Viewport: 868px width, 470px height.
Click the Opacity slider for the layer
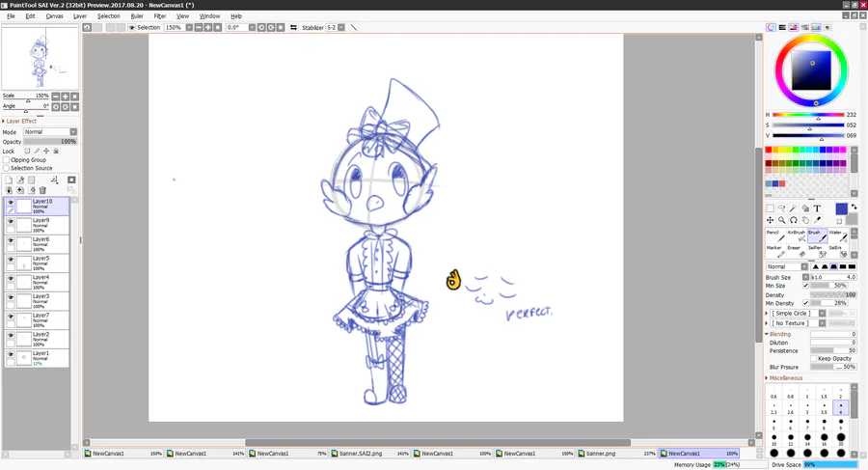(50, 141)
